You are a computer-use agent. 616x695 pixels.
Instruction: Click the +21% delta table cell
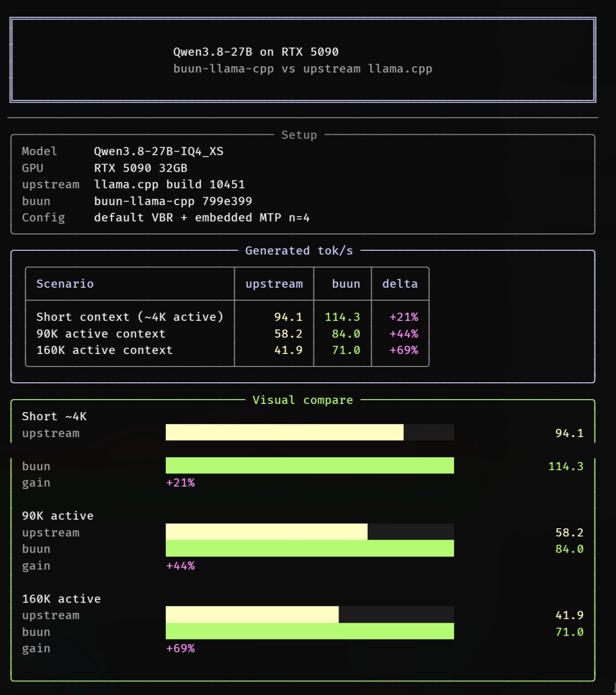[404, 317]
